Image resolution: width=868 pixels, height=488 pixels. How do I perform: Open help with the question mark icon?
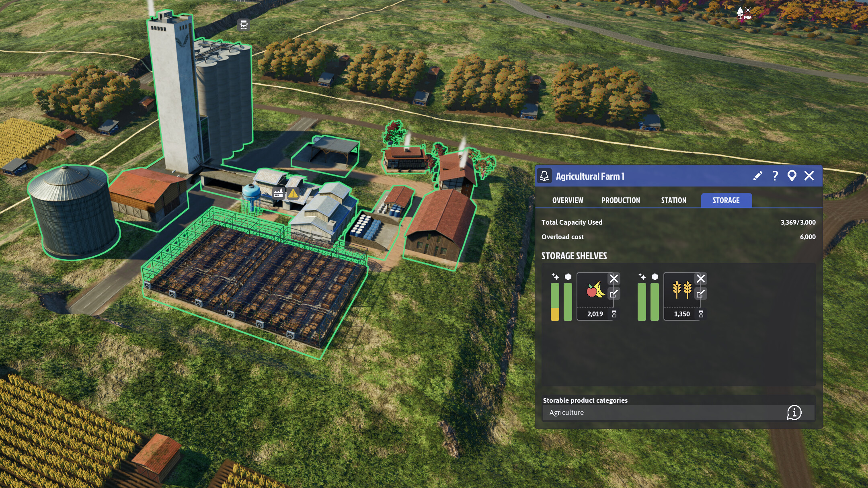click(774, 176)
